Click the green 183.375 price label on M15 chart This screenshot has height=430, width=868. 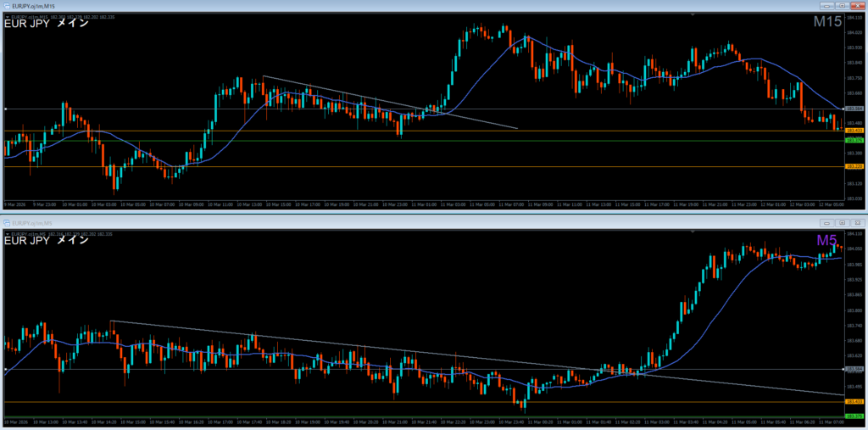tap(854, 140)
